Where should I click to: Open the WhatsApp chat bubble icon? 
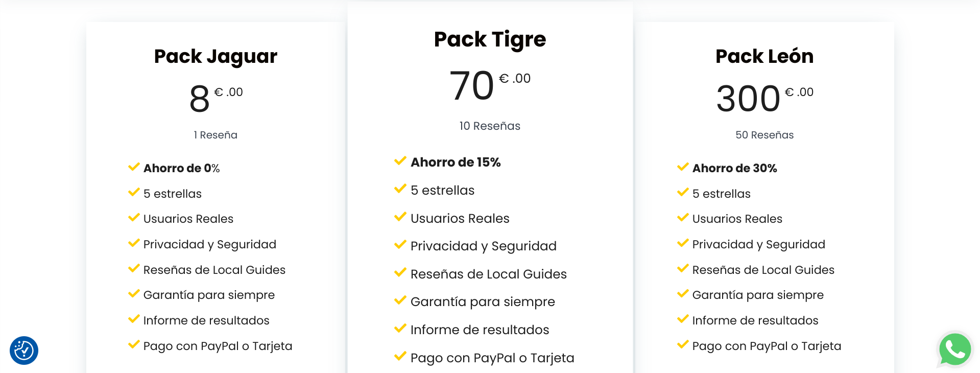954,350
